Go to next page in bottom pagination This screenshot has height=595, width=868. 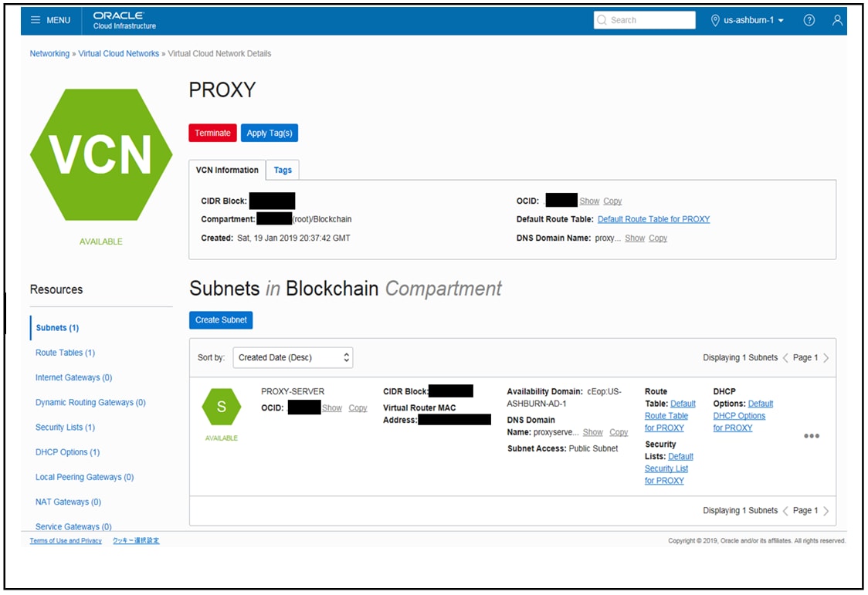(x=826, y=510)
